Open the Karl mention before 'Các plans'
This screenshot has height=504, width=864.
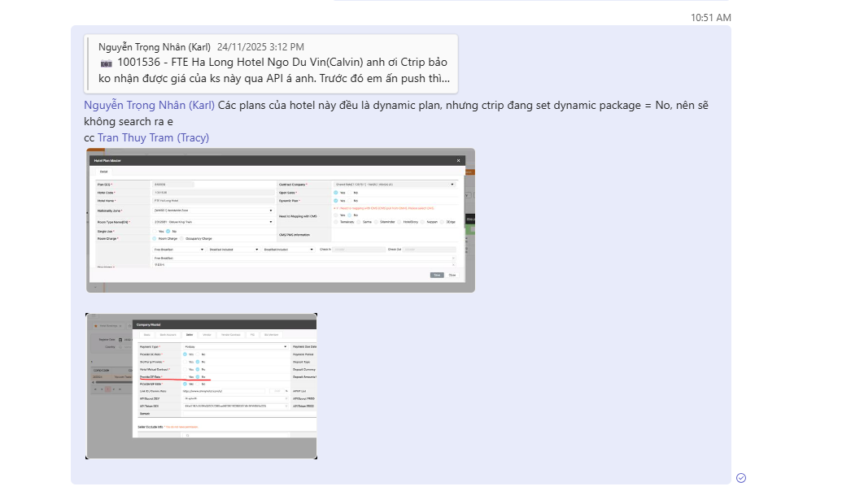(x=150, y=105)
